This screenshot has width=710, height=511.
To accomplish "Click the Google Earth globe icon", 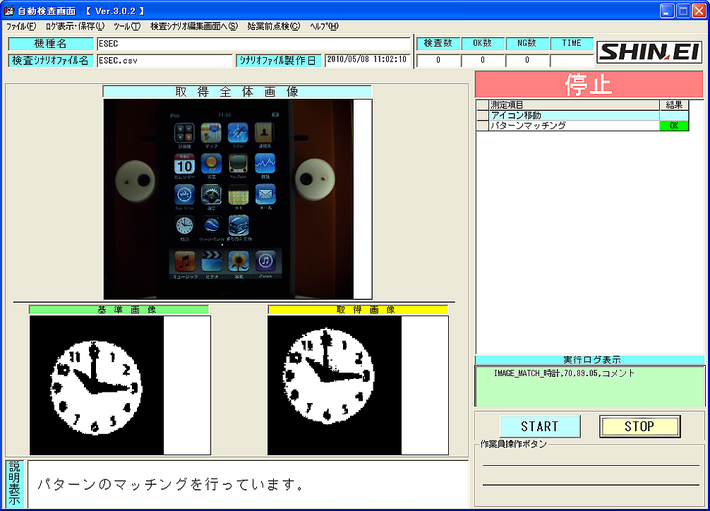I will coord(211,225).
